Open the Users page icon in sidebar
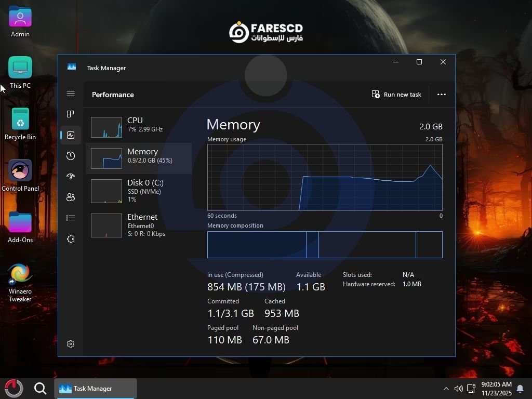 71,197
